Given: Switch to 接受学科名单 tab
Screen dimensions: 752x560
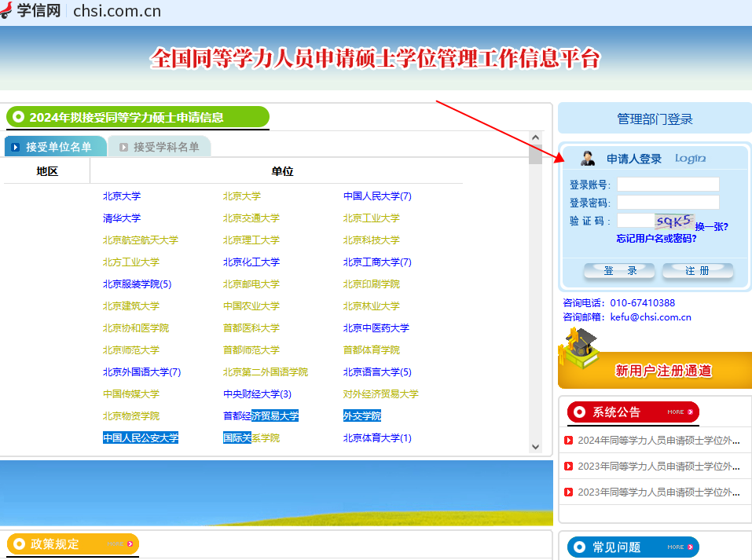Looking at the screenshot, I should point(160,147).
